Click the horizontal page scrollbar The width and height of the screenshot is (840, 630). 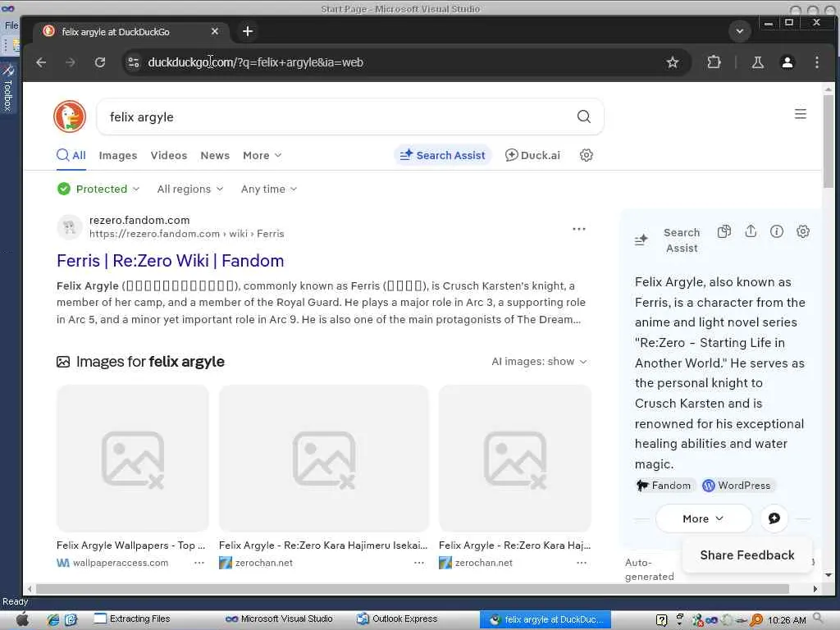[413, 589]
